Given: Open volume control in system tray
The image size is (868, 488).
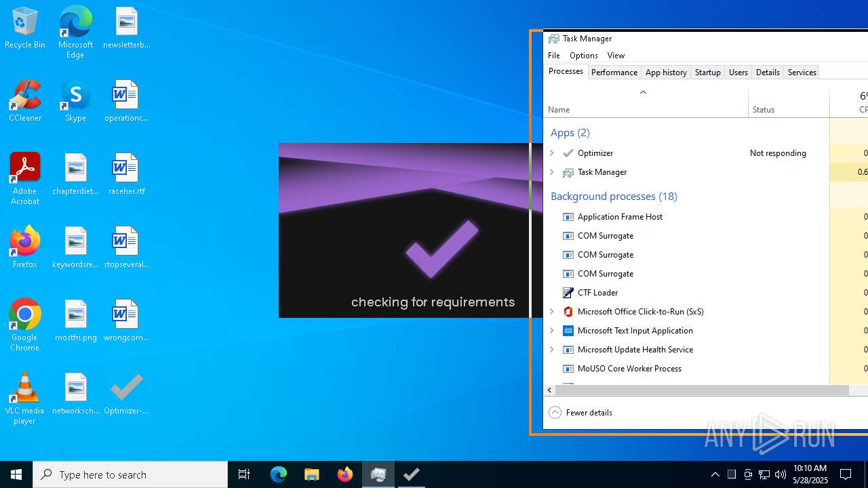Looking at the screenshot, I should pos(781,474).
